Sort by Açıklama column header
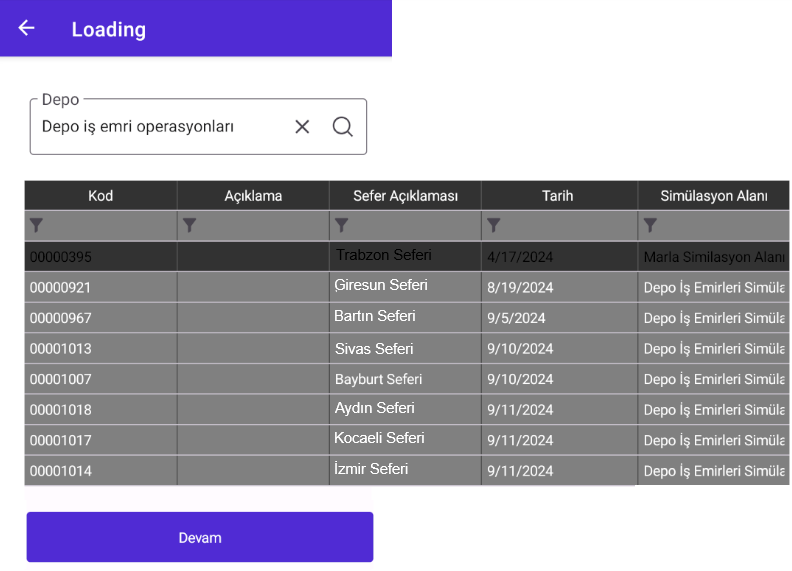Image resolution: width=792 pixels, height=571 pixels. point(253,196)
